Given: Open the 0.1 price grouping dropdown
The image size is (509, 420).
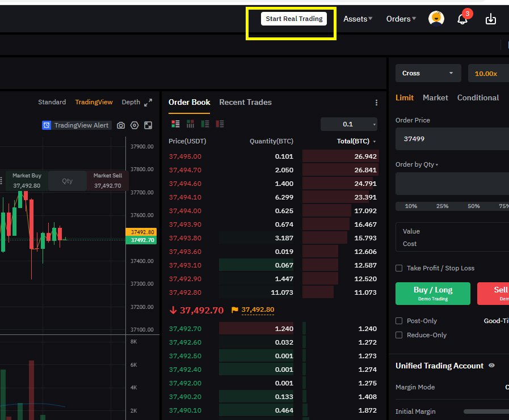Looking at the screenshot, I should 348,124.
